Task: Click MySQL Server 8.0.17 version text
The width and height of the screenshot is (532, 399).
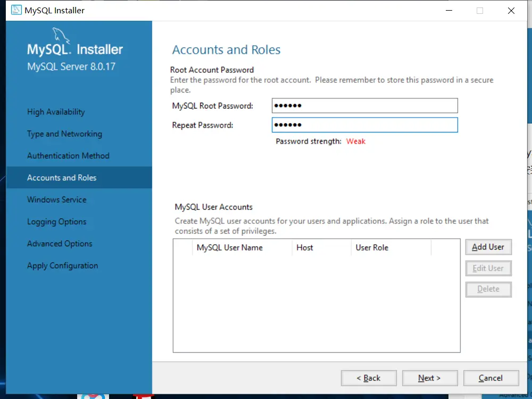Action: [71, 66]
